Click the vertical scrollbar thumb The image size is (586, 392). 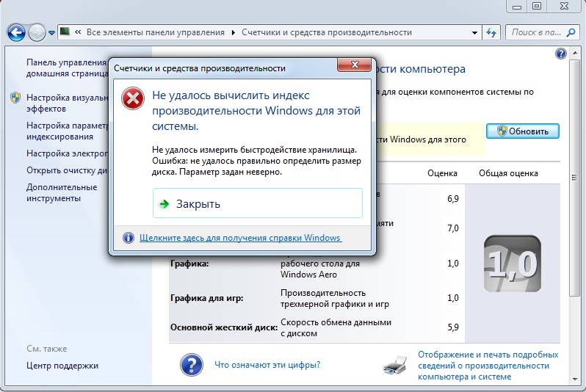[574, 178]
